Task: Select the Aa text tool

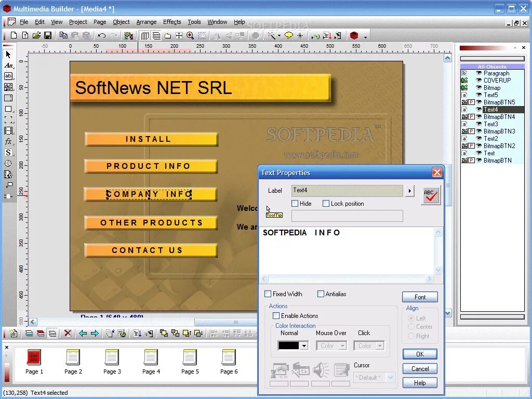Action: tap(8, 65)
